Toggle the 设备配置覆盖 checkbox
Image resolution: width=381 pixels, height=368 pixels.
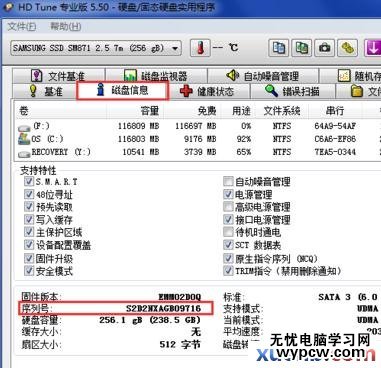click(x=29, y=245)
